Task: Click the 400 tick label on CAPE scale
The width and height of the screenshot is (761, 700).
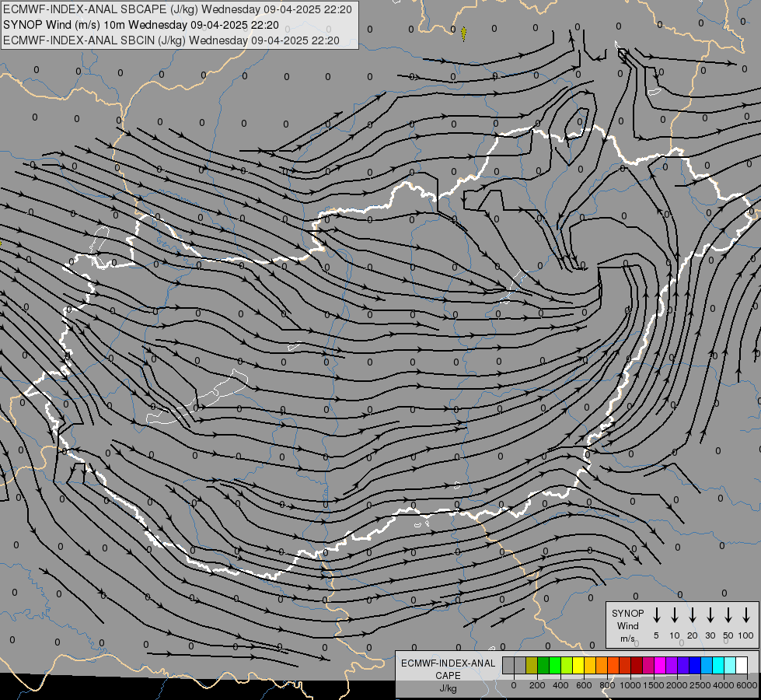Action: 560,685
